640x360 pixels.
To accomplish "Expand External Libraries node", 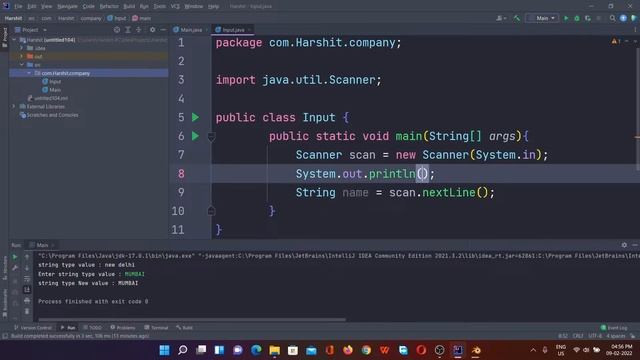I will (14, 107).
